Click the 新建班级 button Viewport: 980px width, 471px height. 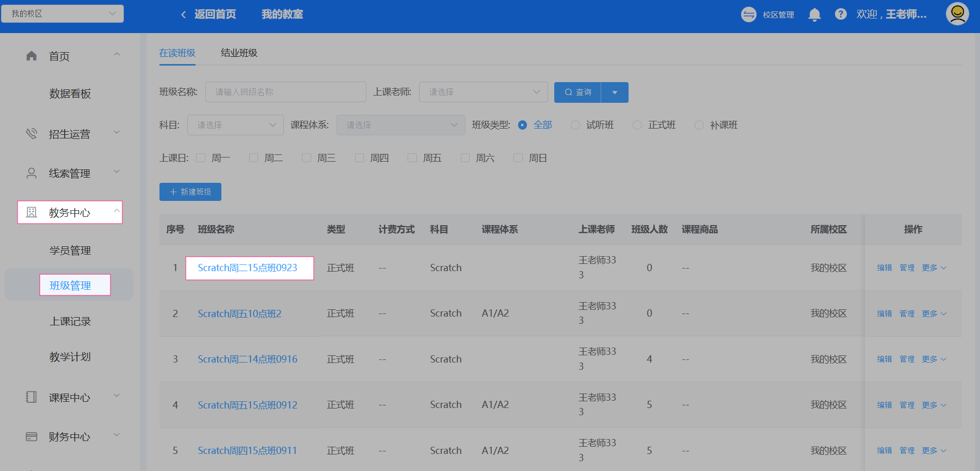pos(190,192)
